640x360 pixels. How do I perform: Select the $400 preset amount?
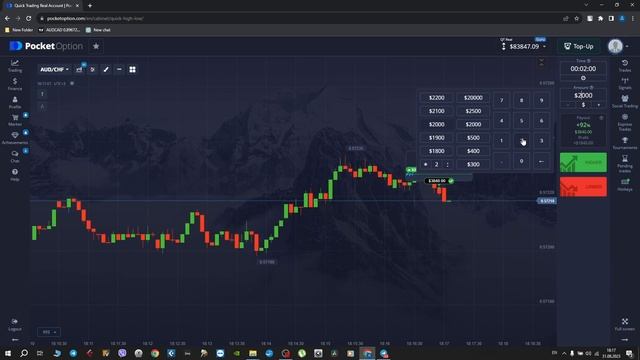point(473,151)
